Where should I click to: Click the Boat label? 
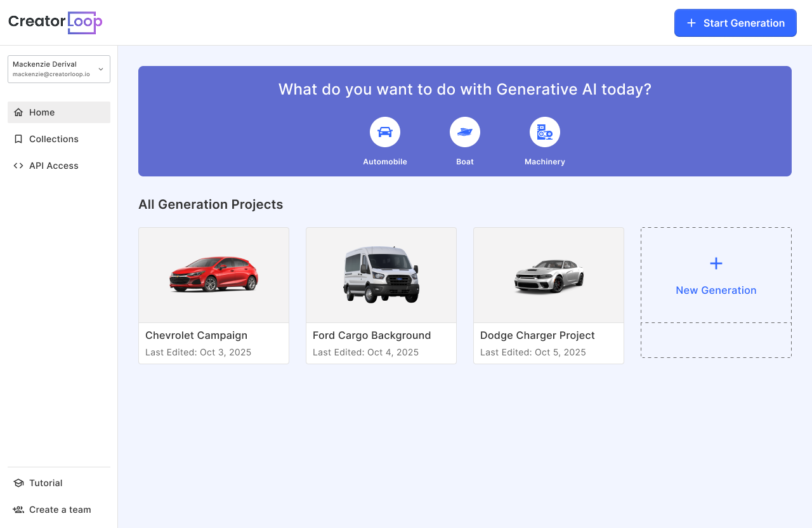(465, 162)
